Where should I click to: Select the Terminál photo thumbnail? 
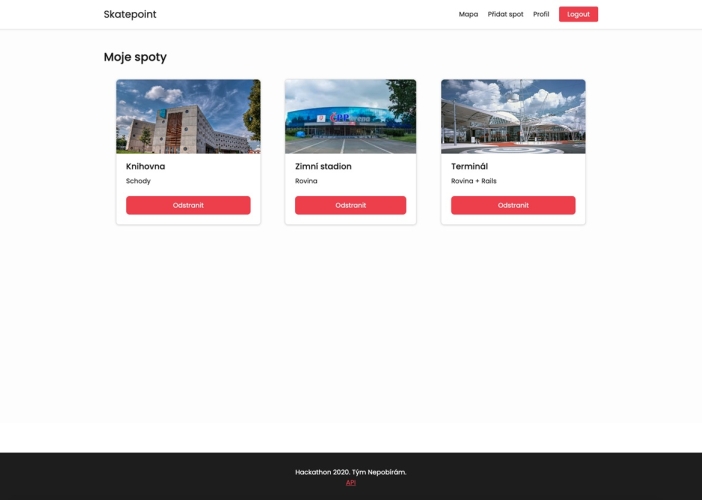[513, 116]
